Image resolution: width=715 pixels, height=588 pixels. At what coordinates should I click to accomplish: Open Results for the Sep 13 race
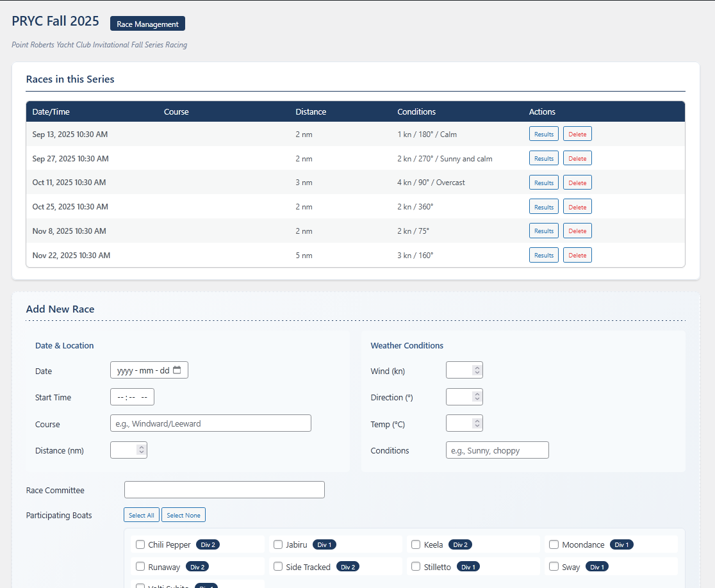click(x=543, y=134)
